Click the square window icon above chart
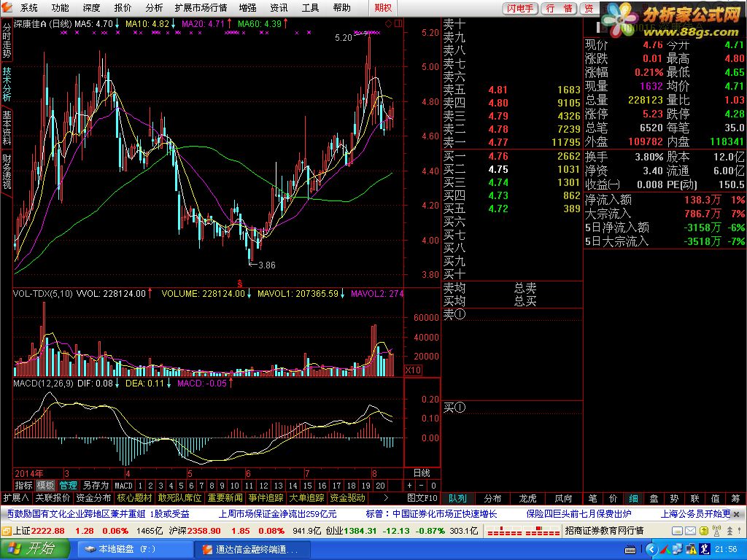The image size is (747, 560). pyautogui.click(x=398, y=23)
